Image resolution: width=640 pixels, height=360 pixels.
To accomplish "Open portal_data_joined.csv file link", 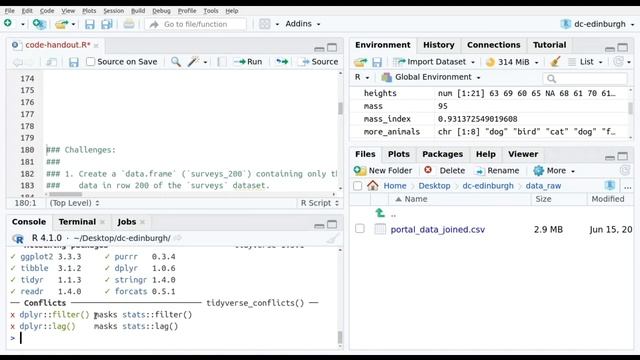I will 438,229.
